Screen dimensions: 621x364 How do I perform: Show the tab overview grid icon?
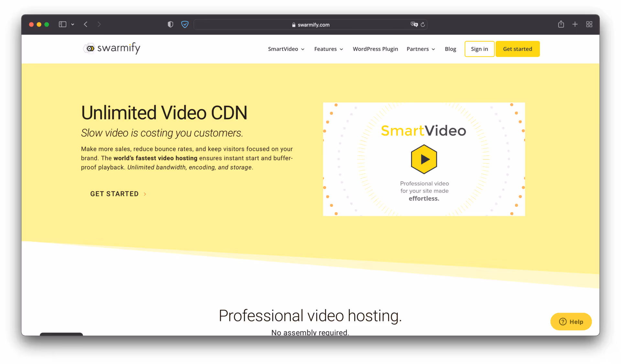(589, 24)
